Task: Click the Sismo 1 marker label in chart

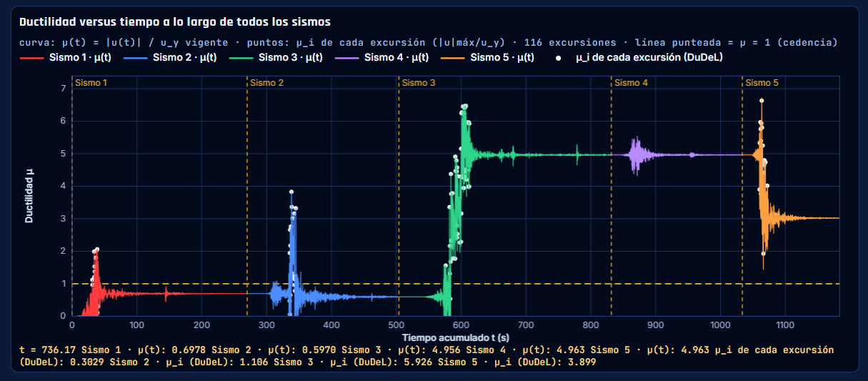Action: click(x=91, y=83)
